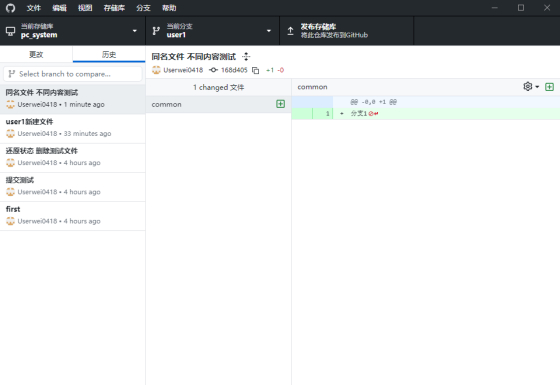Open the 文件 menu
The width and height of the screenshot is (560, 385).
[x=34, y=8]
